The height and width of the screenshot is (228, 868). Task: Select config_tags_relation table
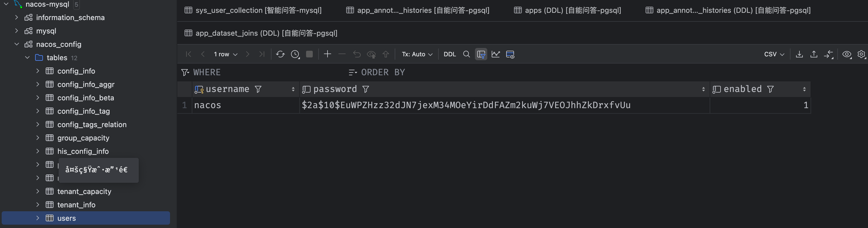click(x=92, y=125)
